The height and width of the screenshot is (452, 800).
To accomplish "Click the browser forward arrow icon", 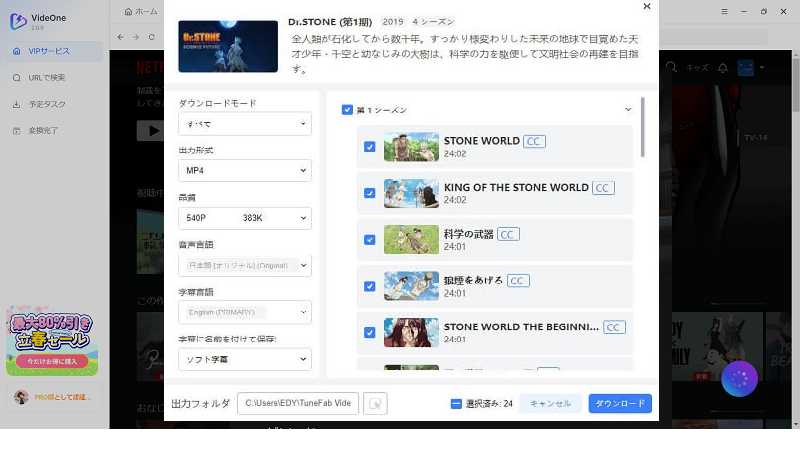I will tap(136, 37).
